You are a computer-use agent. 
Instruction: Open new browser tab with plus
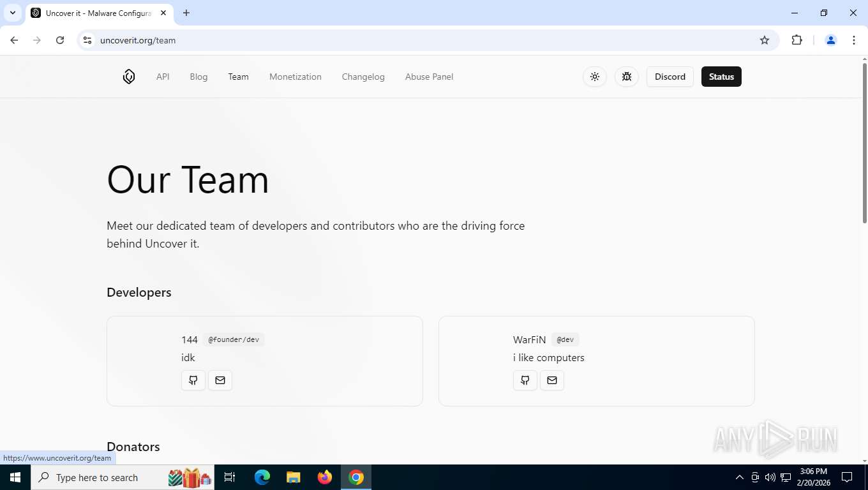[x=186, y=13]
